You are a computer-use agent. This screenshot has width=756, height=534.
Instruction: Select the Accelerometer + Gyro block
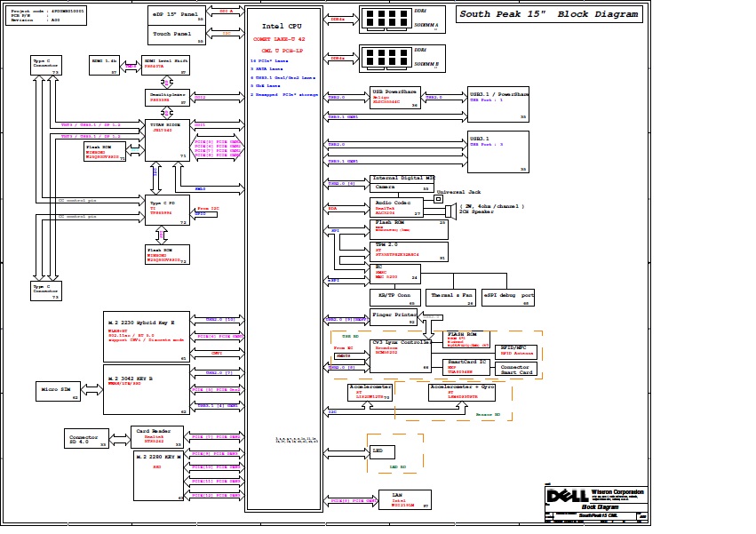[x=462, y=392]
